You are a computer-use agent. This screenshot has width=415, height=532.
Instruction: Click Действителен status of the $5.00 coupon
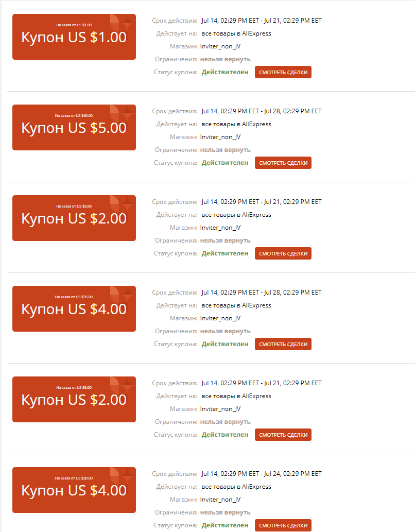pos(225,163)
